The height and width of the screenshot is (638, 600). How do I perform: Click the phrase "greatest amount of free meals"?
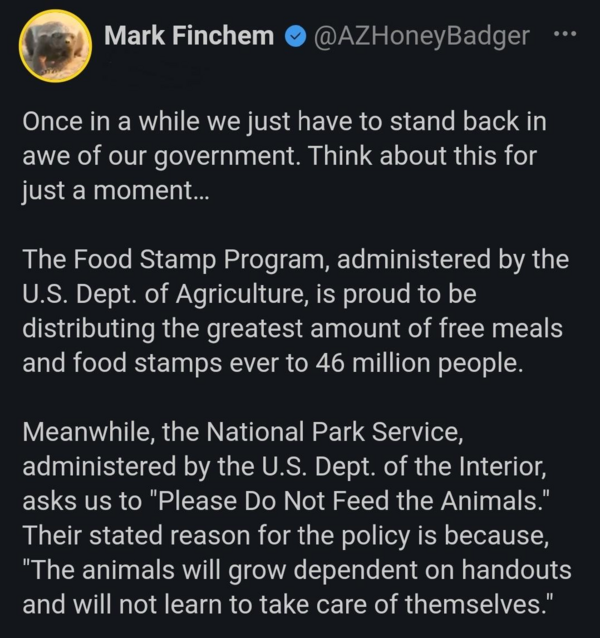[x=384, y=329]
